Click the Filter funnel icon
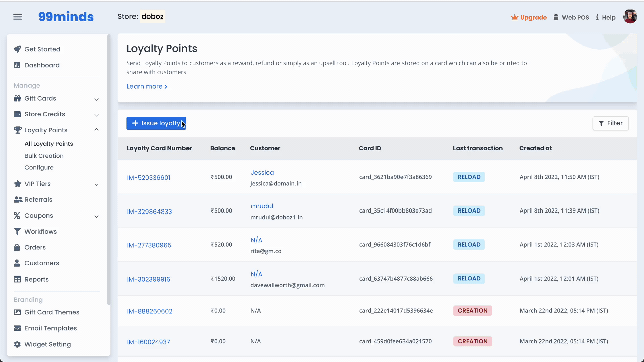Screen dimensions: 644x362 point(601,123)
